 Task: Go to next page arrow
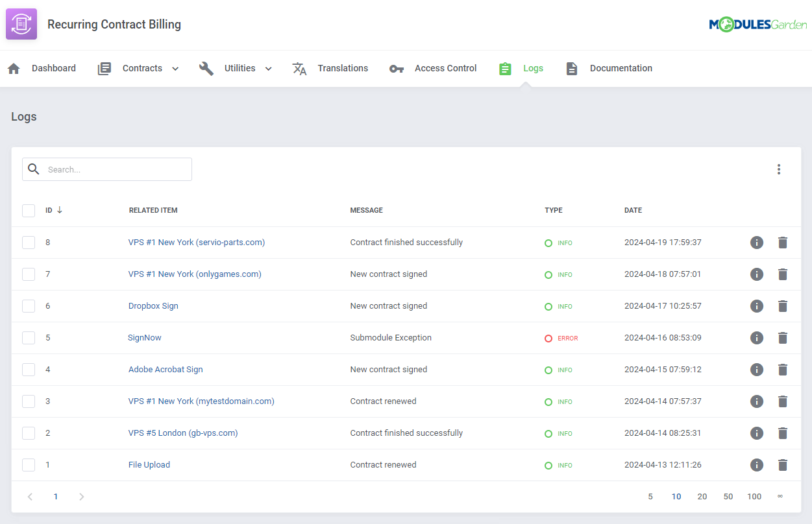click(x=81, y=497)
